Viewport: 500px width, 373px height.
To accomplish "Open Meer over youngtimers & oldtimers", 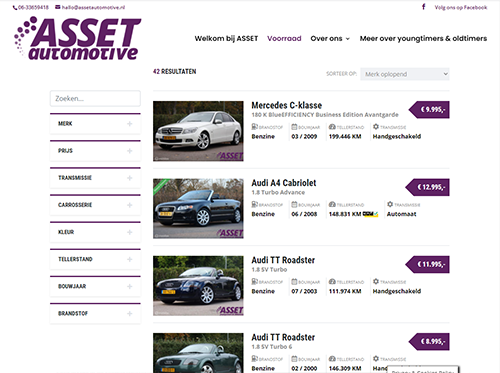I will coord(423,39).
